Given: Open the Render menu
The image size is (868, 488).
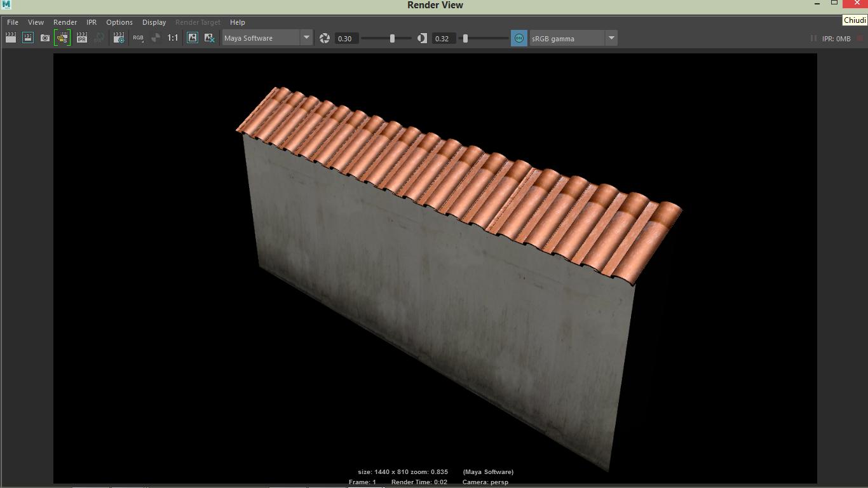Looking at the screenshot, I should coord(65,22).
